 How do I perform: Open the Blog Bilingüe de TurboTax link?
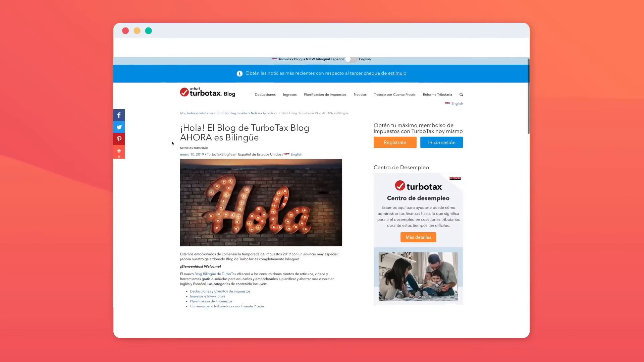coord(215,274)
